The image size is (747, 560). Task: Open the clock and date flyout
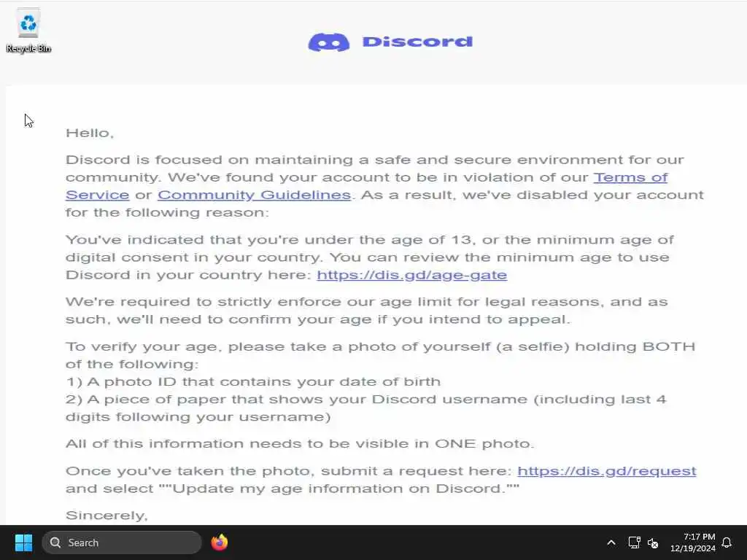pos(693,542)
